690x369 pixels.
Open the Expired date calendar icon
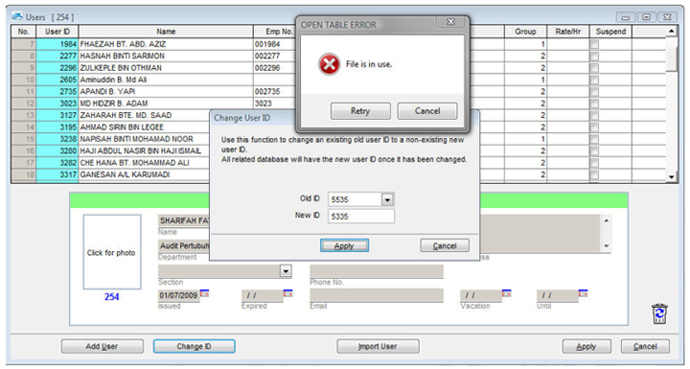(x=288, y=293)
